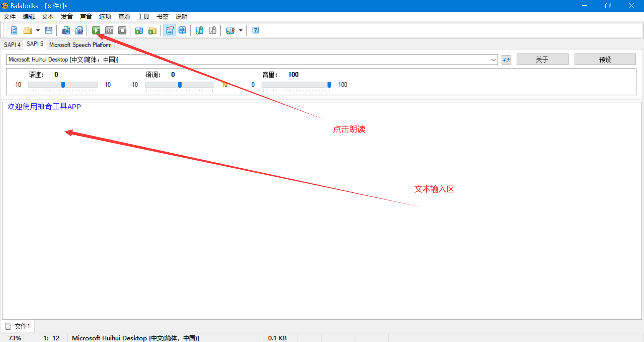
Task: Switch to the SAPI 5 tab
Action: point(35,44)
